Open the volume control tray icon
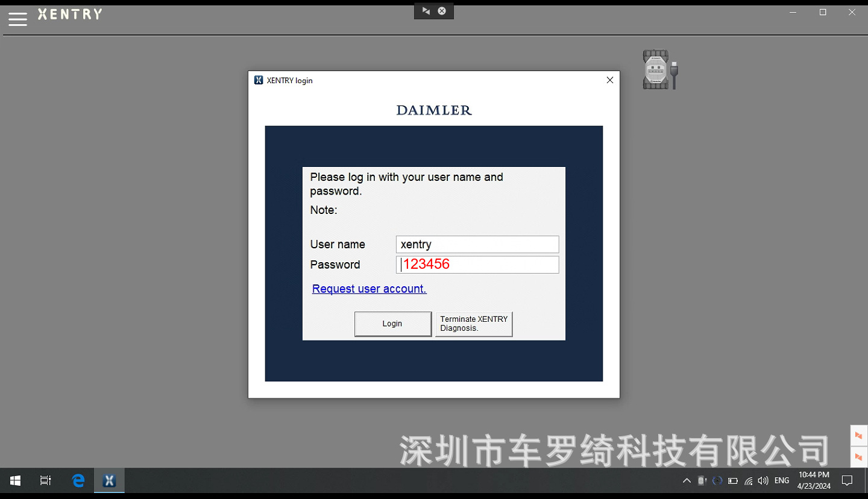Image resolution: width=868 pixels, height=499 pixels. pyautogui.click(x=764, y=481)
